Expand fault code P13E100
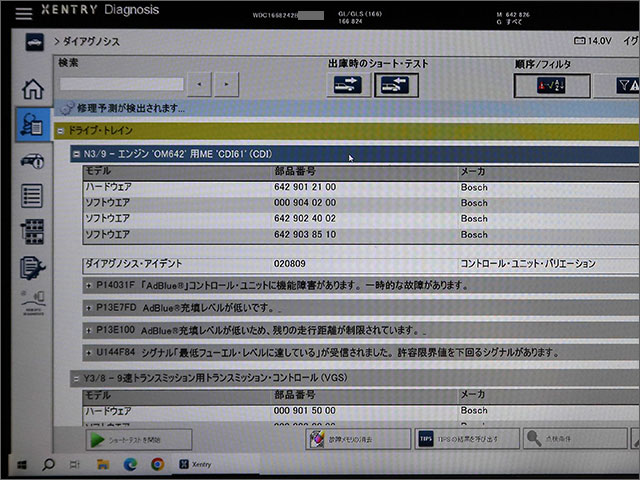Image resolution: width=640 pixels, height=480 pixels. tap(88, 330)
